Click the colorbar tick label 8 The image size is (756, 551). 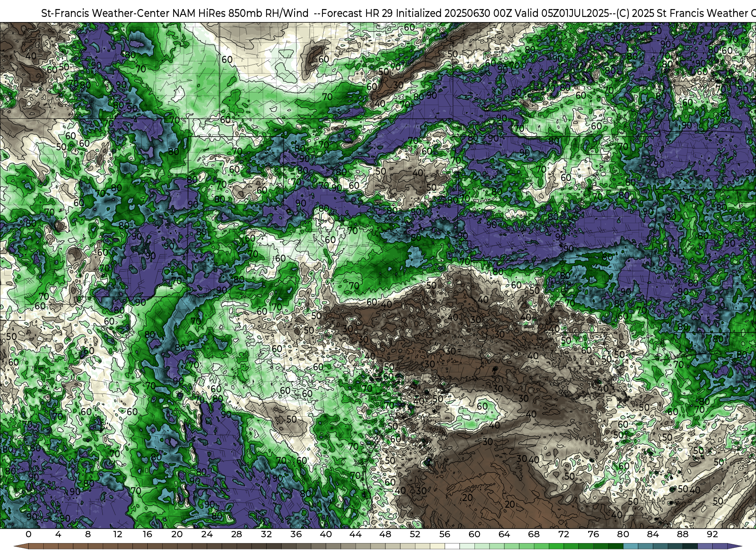point(88,534)
